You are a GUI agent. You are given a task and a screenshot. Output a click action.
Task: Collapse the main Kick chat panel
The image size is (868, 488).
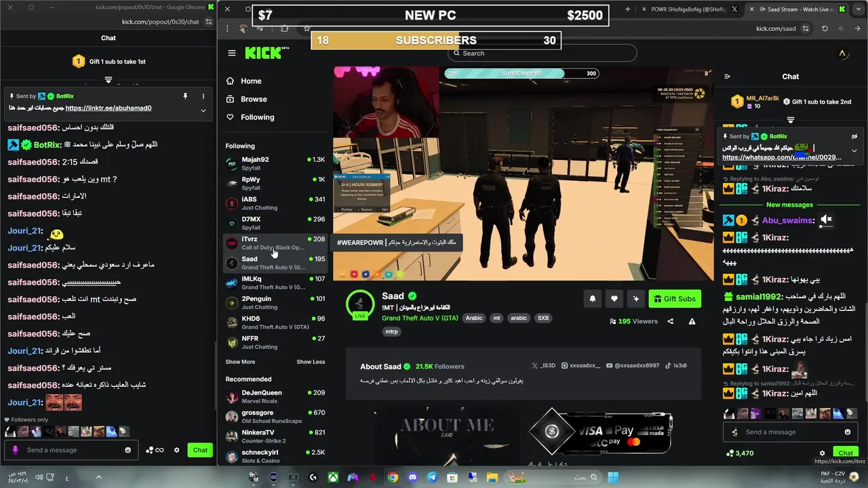click(x=727, y=77)
